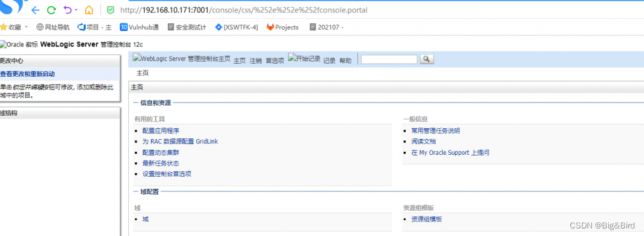Click the 域配置 section heading
The width and height of the screenshot is (644, 236).
[150, 191]
